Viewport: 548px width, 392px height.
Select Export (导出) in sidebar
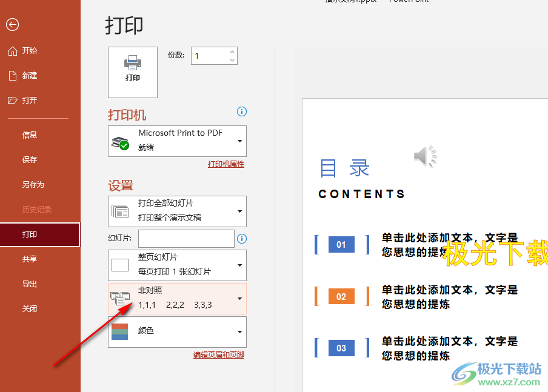(x=29, y=284)
